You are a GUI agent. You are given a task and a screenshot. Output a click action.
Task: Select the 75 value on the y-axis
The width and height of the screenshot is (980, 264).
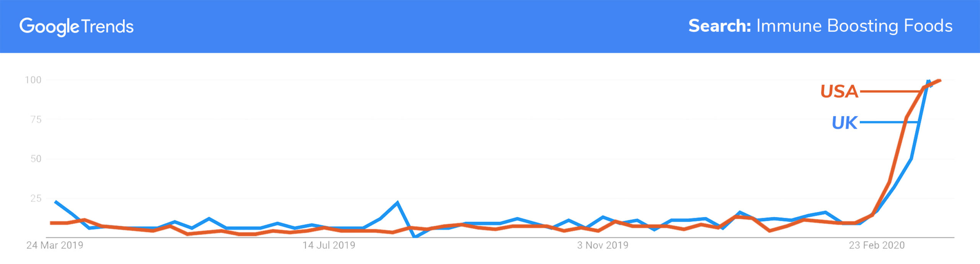click(x=36, y=120)
